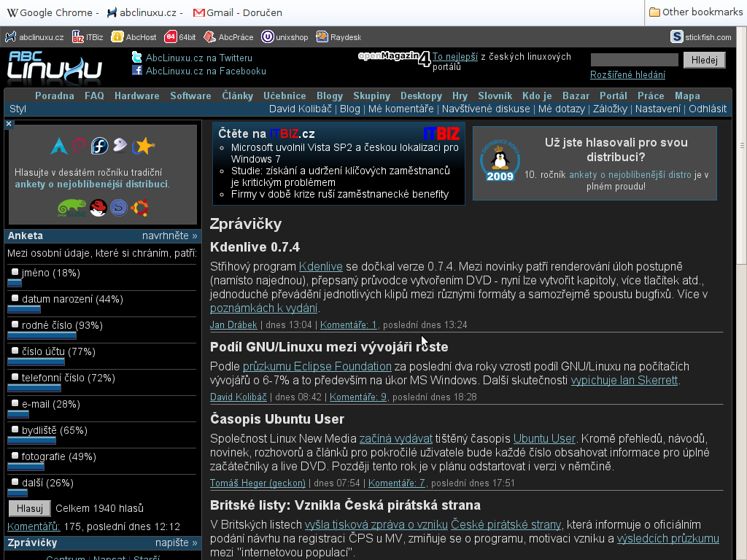
Task: Check the fotografie poll option
Action: pyautogui.click(x=15, y=455)
